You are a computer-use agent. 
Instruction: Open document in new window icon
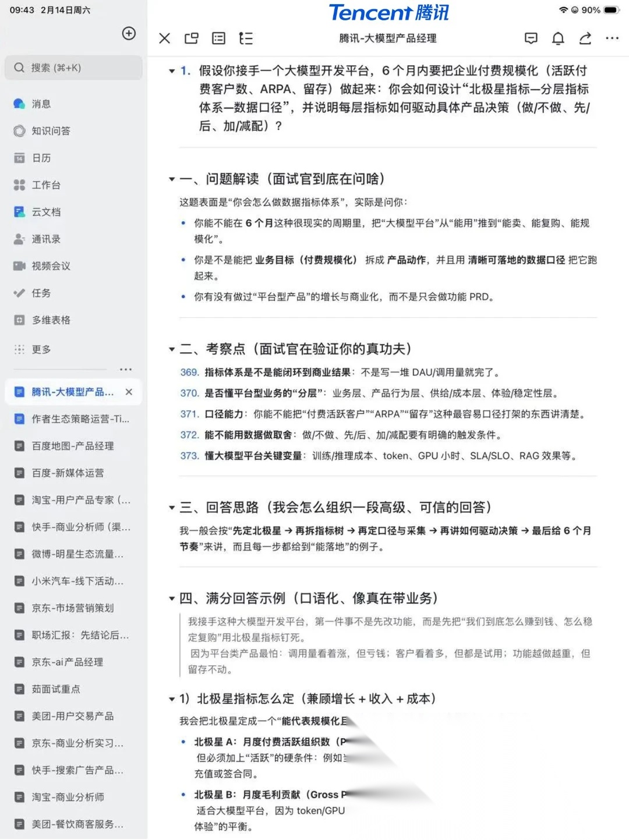coord(192,38)
